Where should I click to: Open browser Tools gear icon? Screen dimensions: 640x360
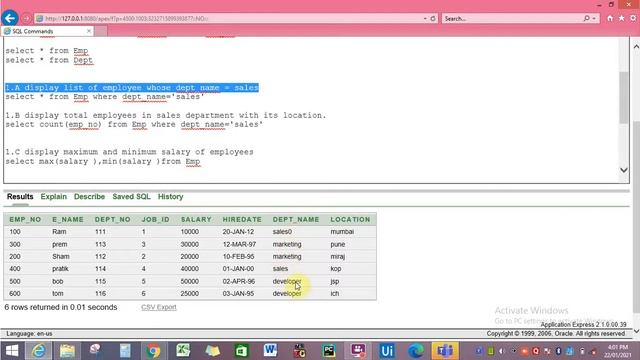633,18
